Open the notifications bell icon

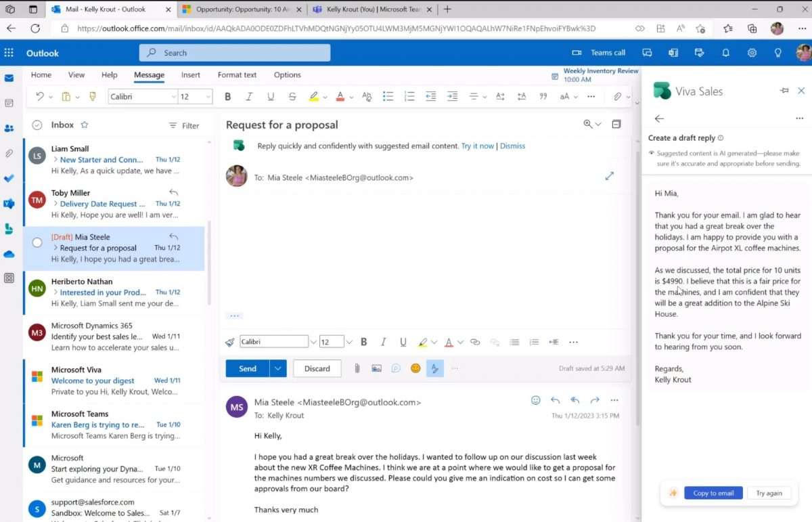(x=725, y=53)
